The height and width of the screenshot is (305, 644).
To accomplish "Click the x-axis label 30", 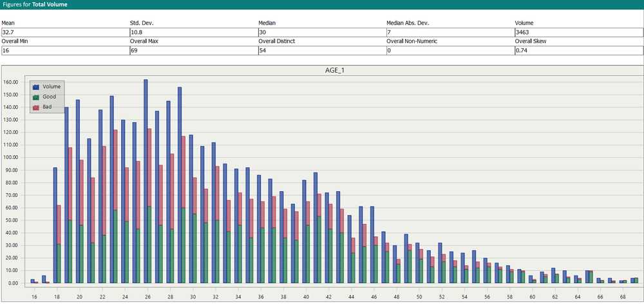I will point(193,297).
